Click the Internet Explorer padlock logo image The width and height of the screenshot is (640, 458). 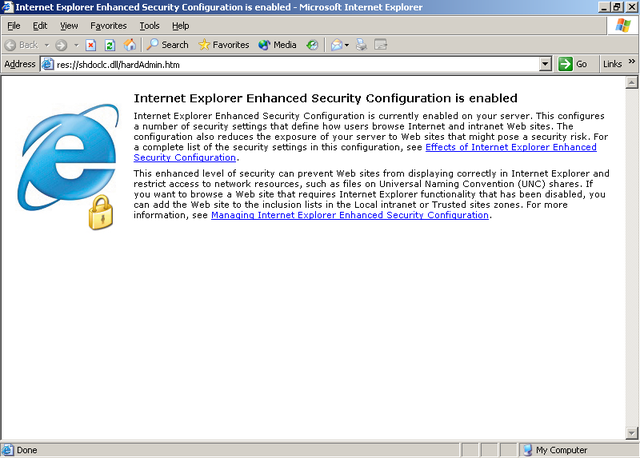68,167
